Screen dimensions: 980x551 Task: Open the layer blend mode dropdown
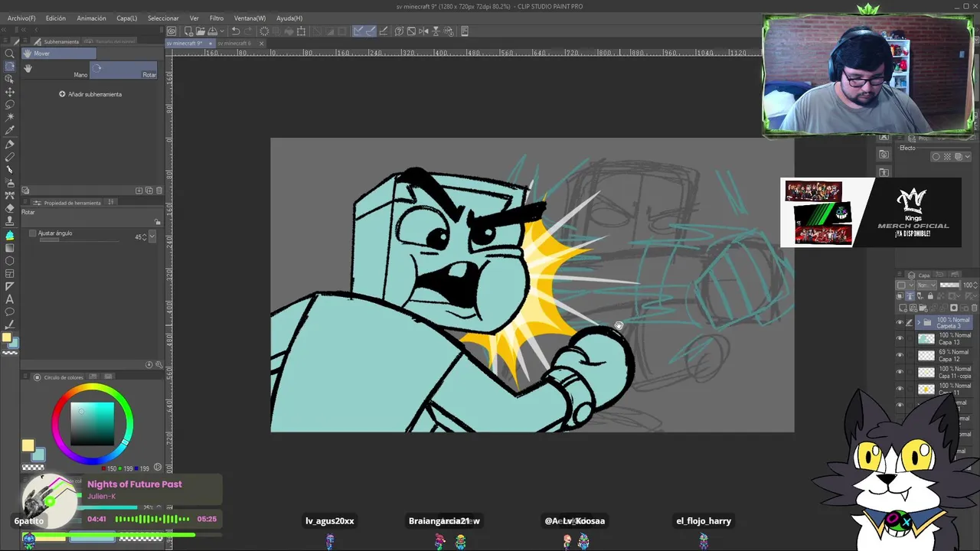[926, 285]
